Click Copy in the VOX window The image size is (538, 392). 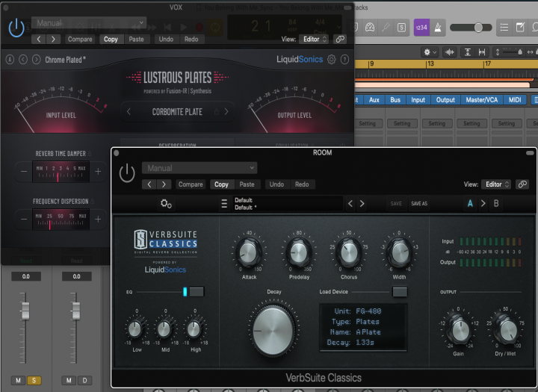(111, 39)
